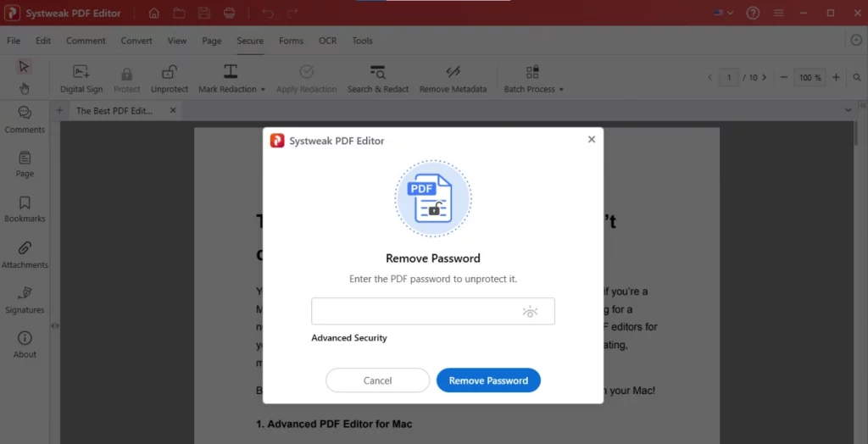Open the File menu
868x444 pixels.
click(x=14, y=41)
